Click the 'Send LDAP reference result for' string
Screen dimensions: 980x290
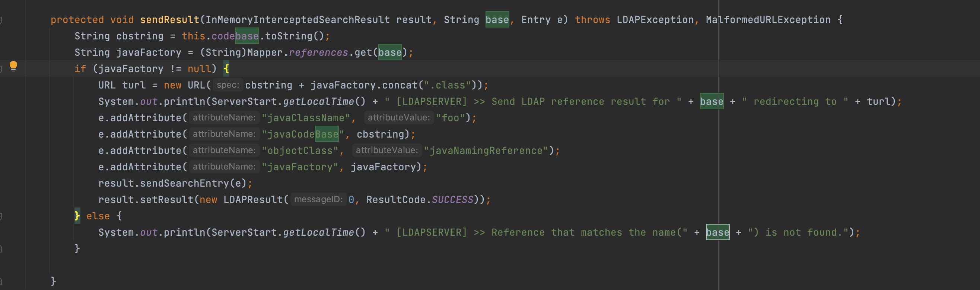click(533, 101)
